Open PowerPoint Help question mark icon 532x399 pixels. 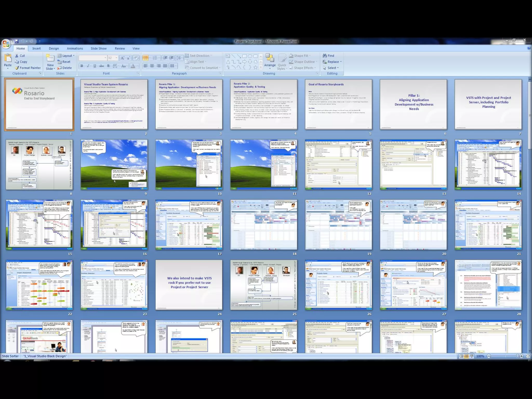tap(529, 48)
